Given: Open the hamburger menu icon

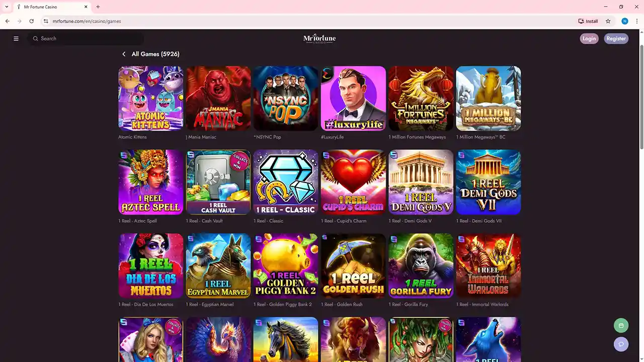Looking at the screenshot, I should click(x=16, y=39).
